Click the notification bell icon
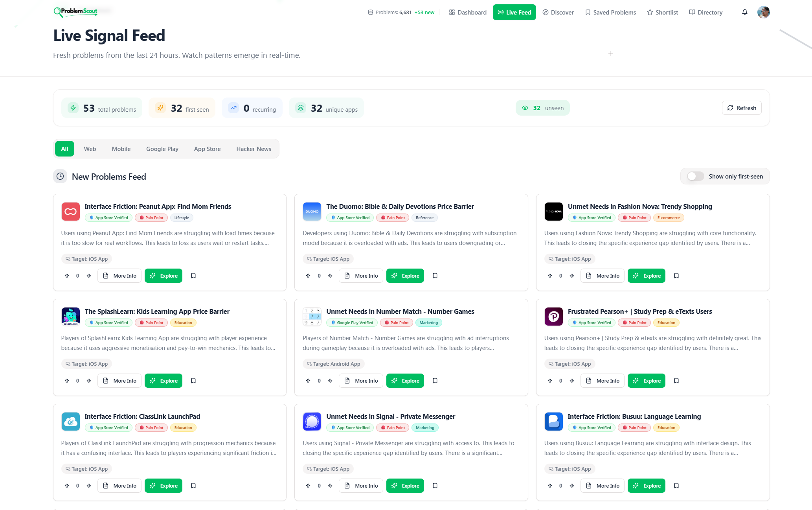This screenshot has height=510, width=812. coord(744,12)
